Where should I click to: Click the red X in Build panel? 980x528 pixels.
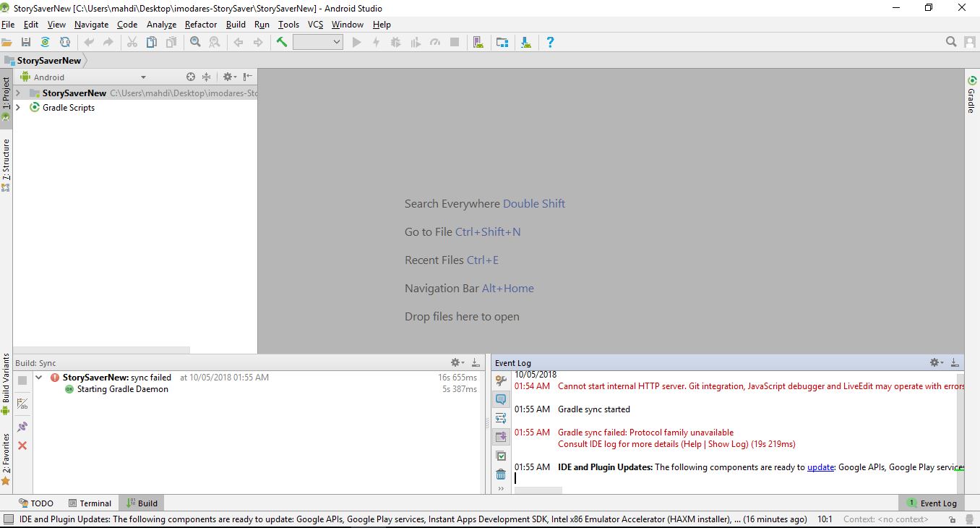pos(22,446)
